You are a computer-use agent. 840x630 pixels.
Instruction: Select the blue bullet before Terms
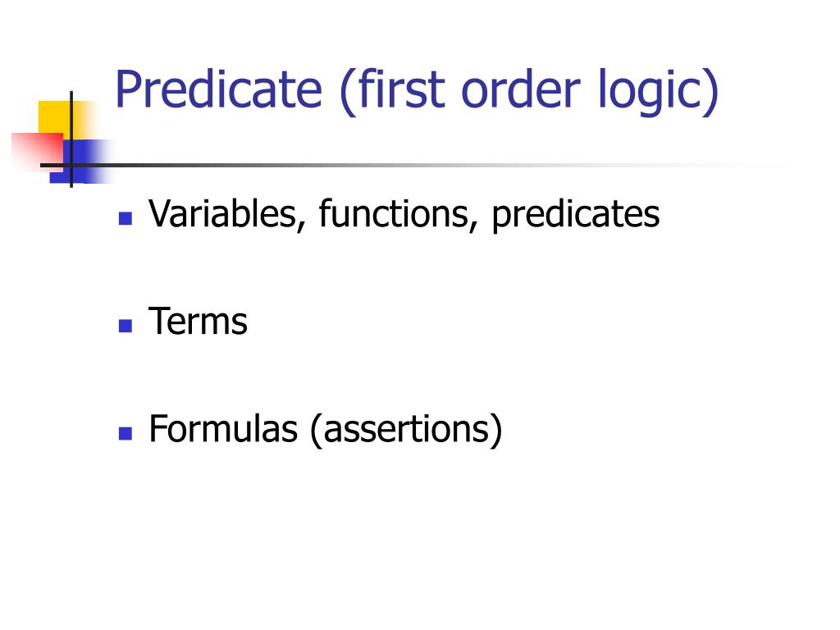click(126, 326)
